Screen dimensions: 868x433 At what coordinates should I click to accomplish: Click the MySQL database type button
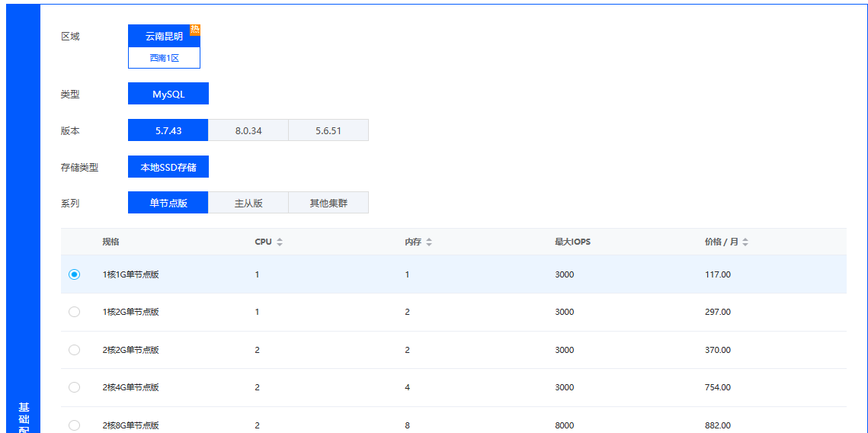168,94
